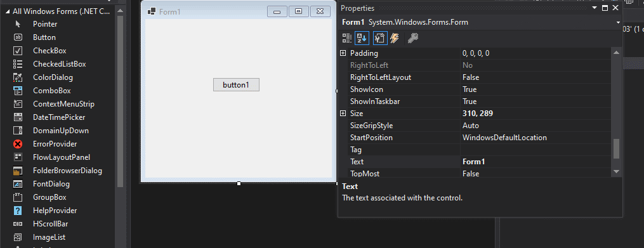Select the SizeGripStyle property name
The image size is (644, 248).
click(x=372, y=126)
